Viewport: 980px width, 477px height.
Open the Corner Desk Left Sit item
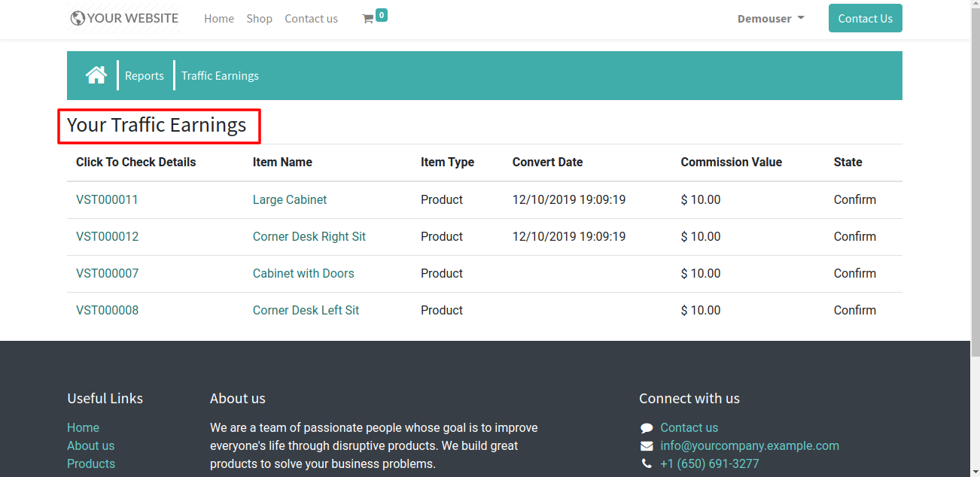pyautogui.click(x=306, y=311)
